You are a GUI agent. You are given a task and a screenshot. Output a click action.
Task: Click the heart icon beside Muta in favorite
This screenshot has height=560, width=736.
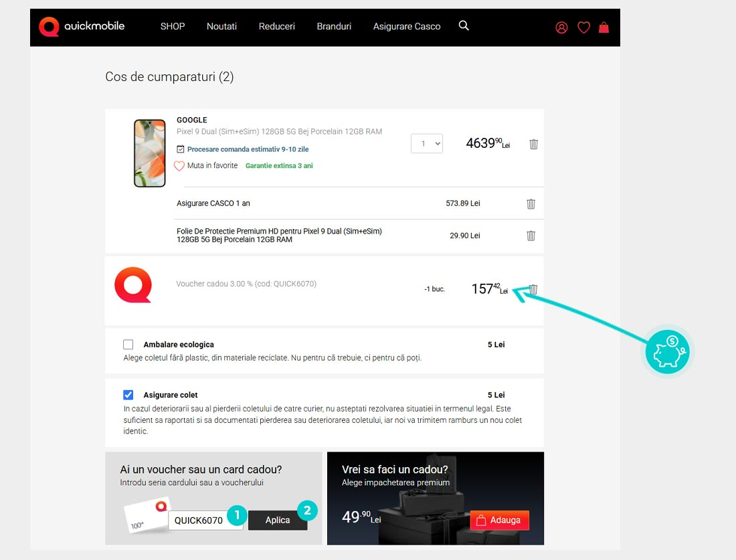pos(179,166)
